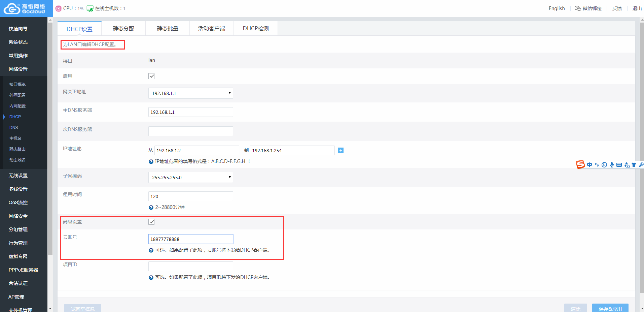Open Sogou soft keyboard icon
This screenshot has width=644, height=312.
[x=619, y=165]
